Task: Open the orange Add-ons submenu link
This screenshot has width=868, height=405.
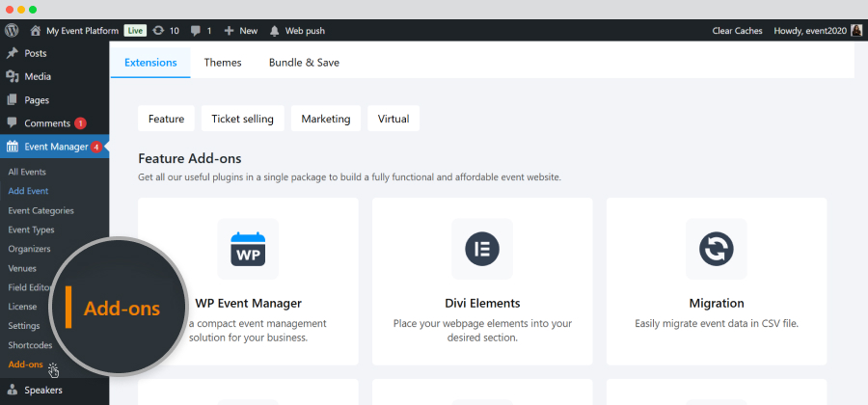Action: [25, 364]
